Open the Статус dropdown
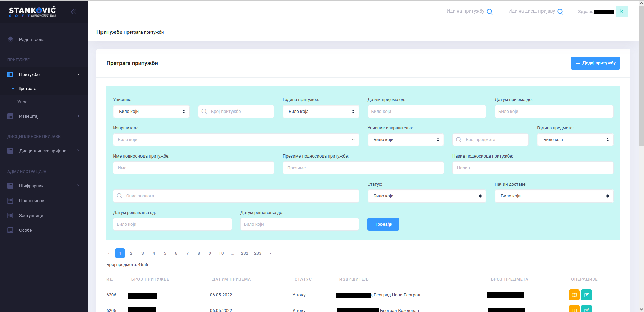Image resolution: width=644 pixels, height=312 pixels. click(427, 196)
